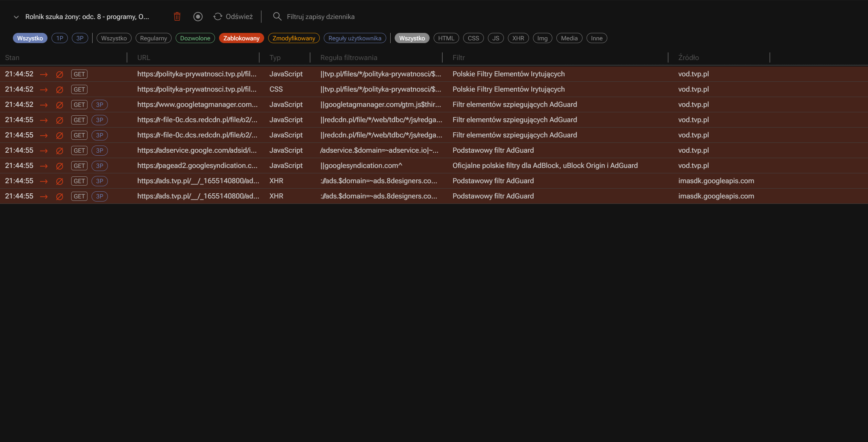Click the red arrow on the last XHR row
The image size is (868, 442).
pos(44,196)
